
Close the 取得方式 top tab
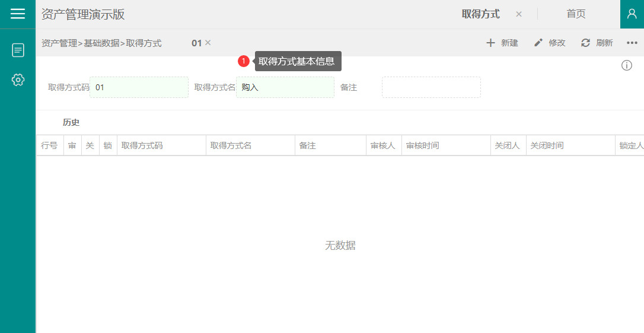point(519,14)
